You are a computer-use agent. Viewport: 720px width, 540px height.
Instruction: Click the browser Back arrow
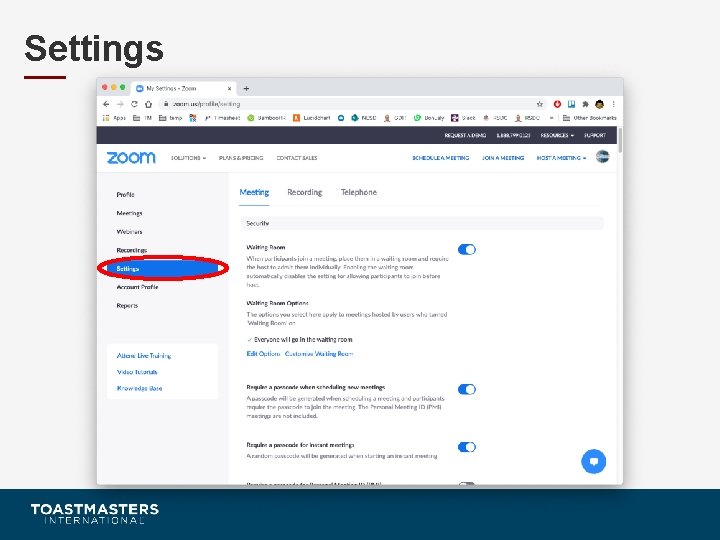tap(106, 104)
